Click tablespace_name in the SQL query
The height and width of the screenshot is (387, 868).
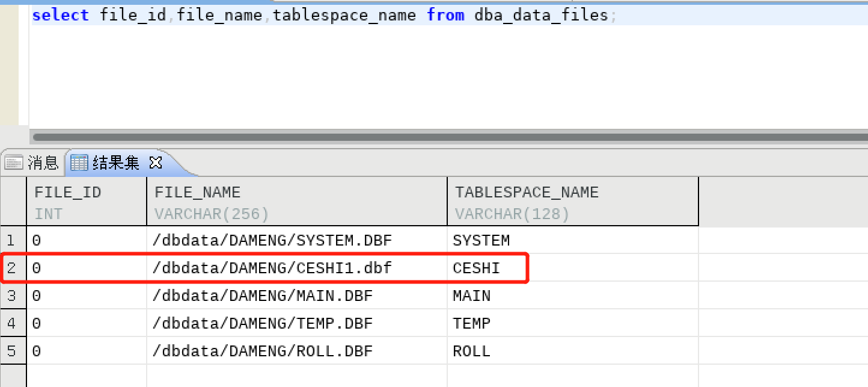tap(344, 15)
